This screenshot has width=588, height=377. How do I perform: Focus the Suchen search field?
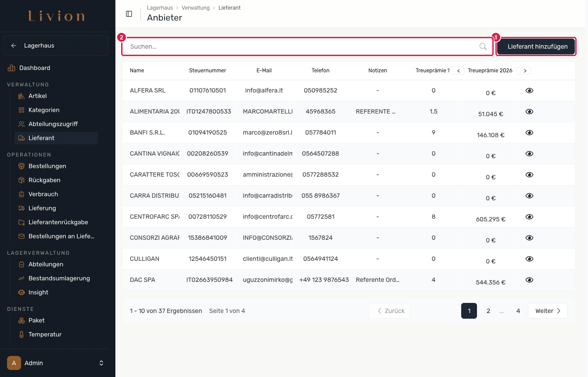307,46
